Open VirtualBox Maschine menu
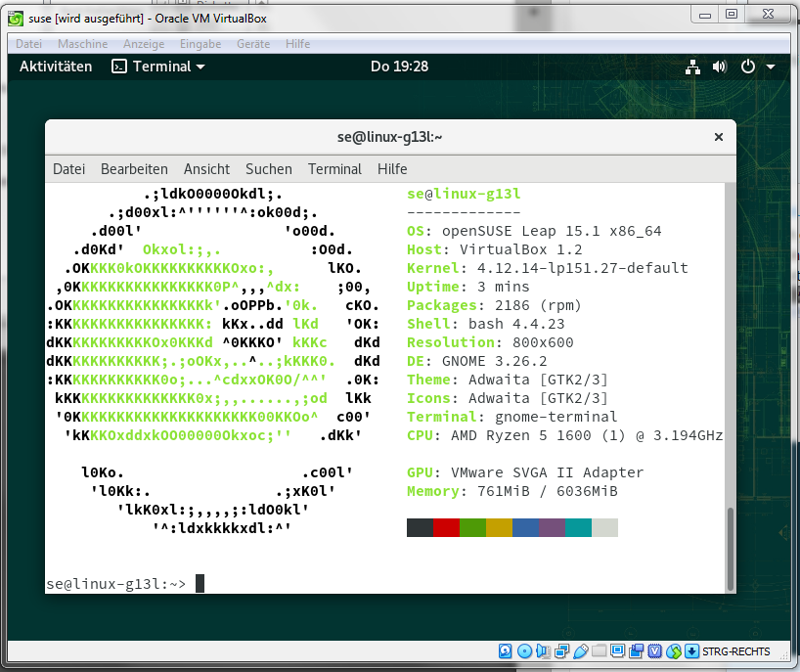This screenshot has height=672, width=800. [x=83, y=44]
